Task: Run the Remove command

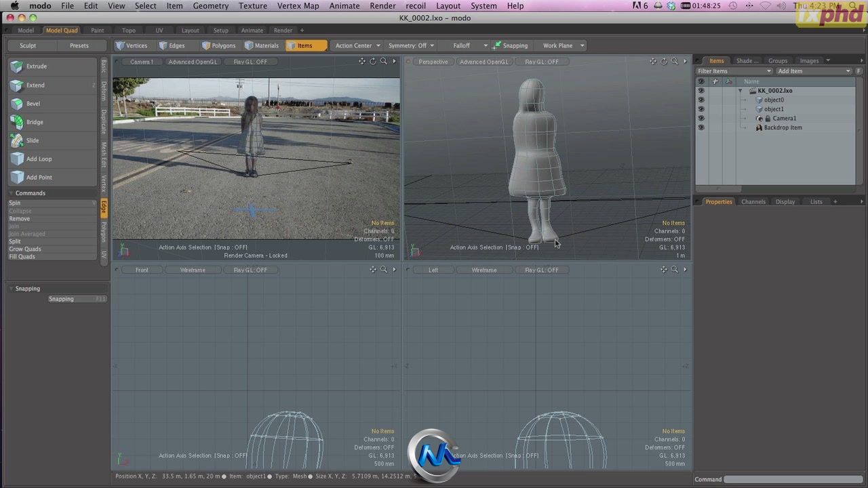Action: 52,219
